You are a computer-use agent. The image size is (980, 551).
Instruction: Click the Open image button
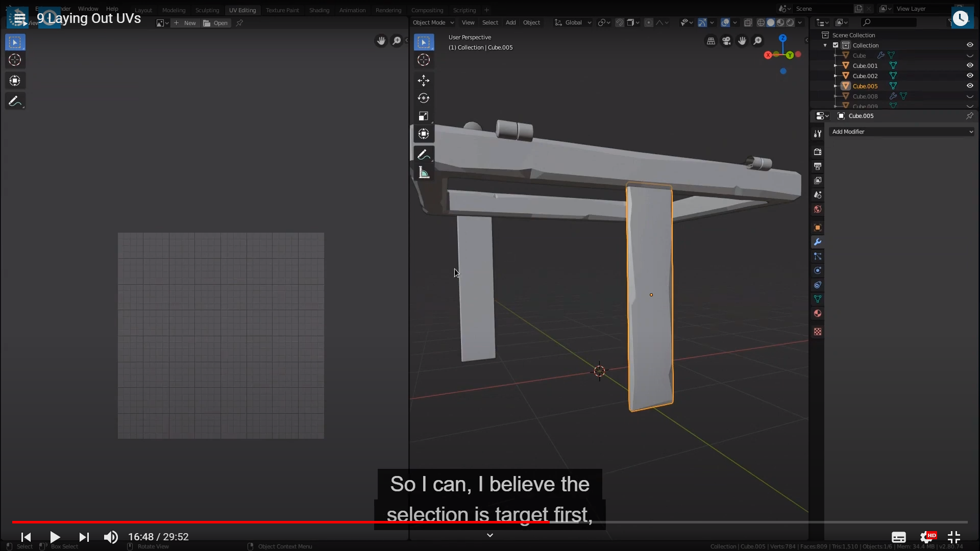tap(216, 23)
